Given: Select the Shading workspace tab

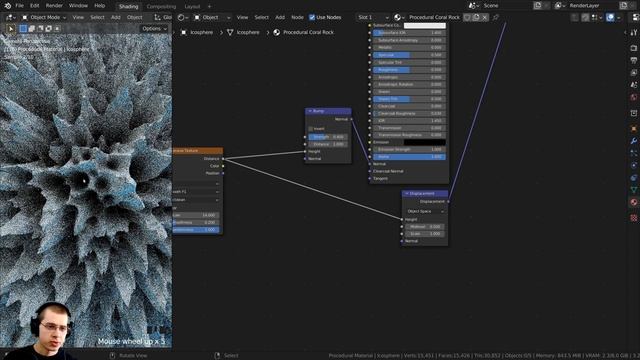Looking at the screenshot, I should (129, 7).
